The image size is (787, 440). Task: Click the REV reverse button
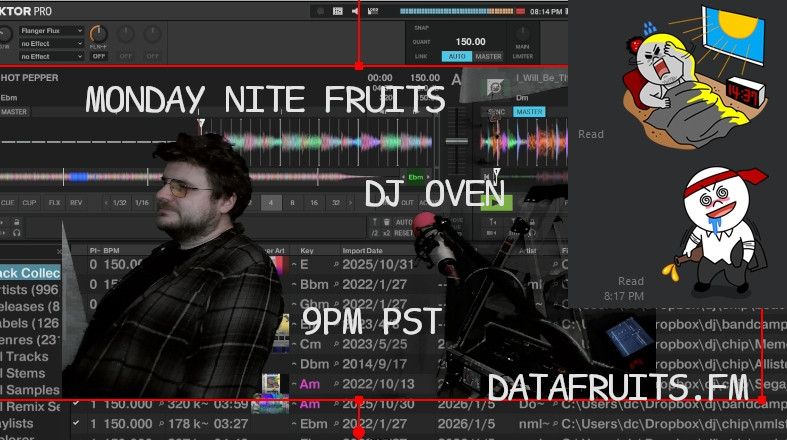coord(76,203)
